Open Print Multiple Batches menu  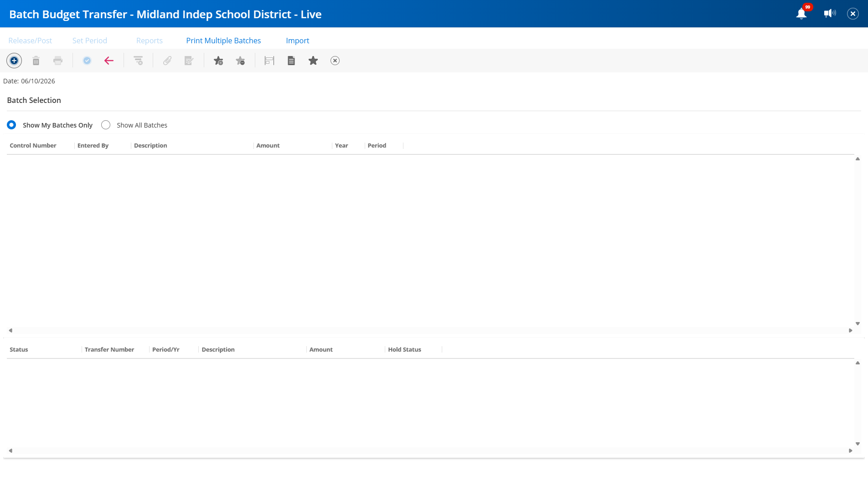point(223,41)
